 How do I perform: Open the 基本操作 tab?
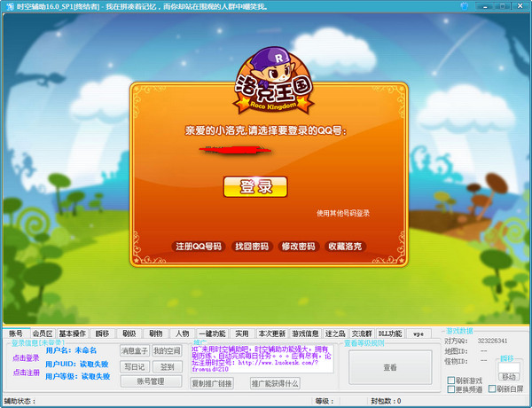coord(73,333)
